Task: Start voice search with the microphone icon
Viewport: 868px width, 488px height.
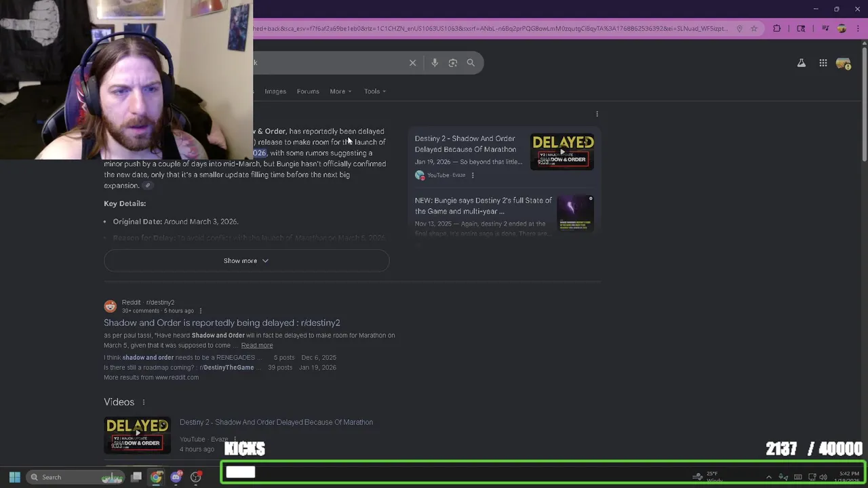Action: point(435,62)
